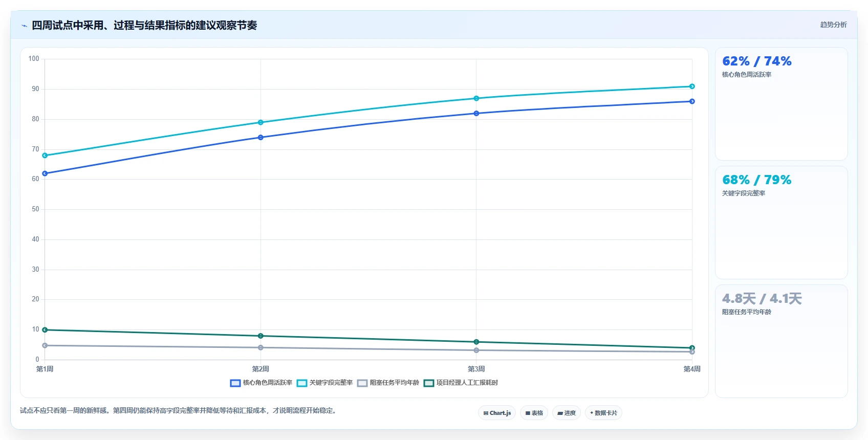Image resolution: width=868 pixels, height=440 pixels.
Task: Select 第2周 point on 项目经理人工汇报耗时 line
Action: click(x=261, y=336)
